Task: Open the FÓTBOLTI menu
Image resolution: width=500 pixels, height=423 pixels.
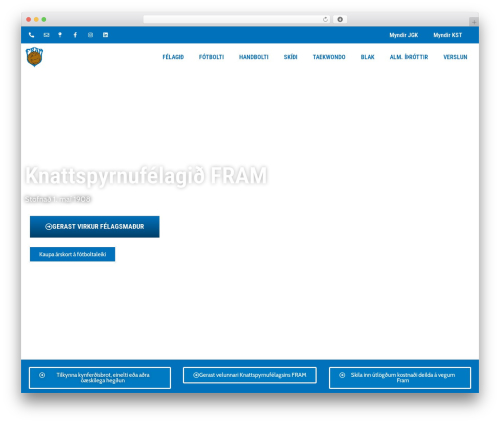Action: [211, 57]
